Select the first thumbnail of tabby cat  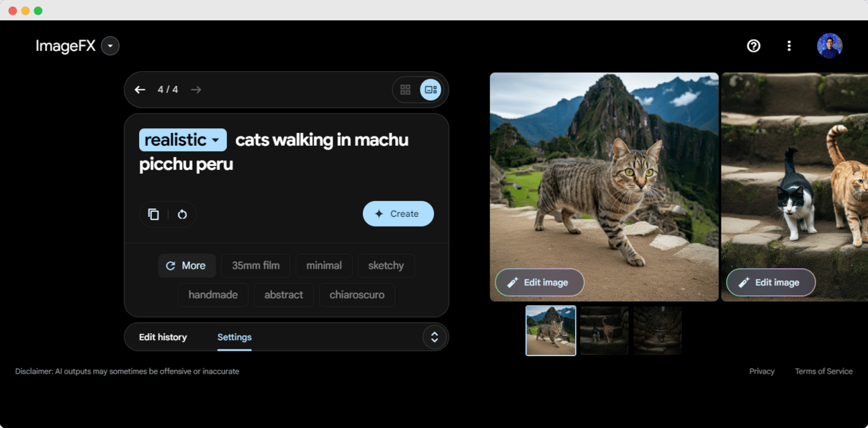click(551, 331)
